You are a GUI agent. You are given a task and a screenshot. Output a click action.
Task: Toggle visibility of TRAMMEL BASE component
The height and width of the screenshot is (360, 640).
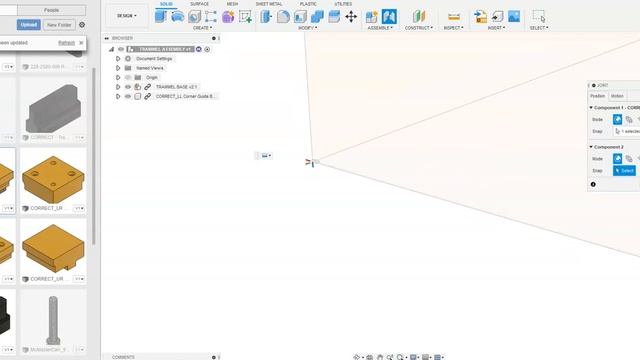128,87
